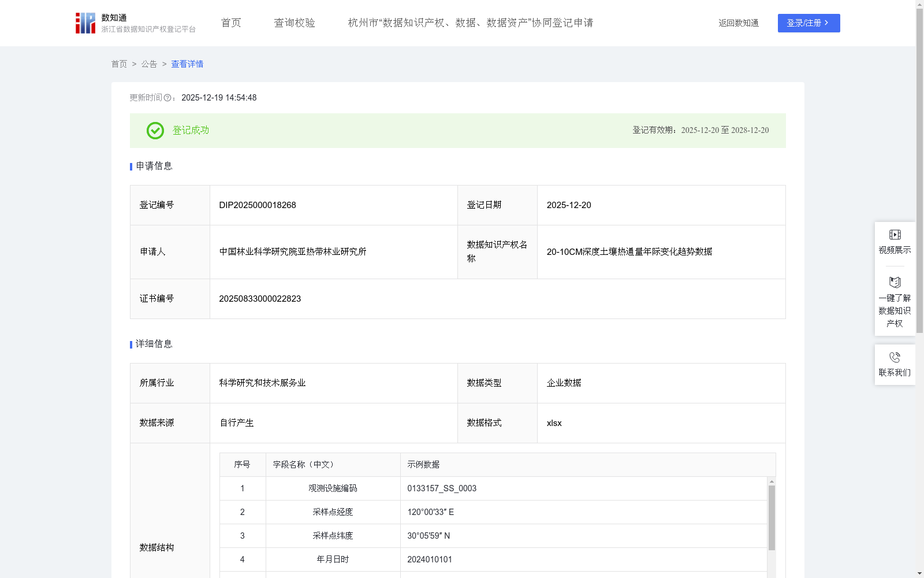Click the 数据结构 row label
The width and height of the screenshot is (924, 578).
157,547
